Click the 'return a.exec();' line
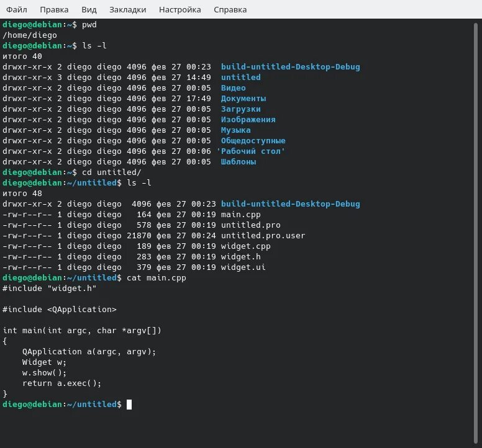Image resolution: width=482 pixels, height=448 pixels. 61,383
